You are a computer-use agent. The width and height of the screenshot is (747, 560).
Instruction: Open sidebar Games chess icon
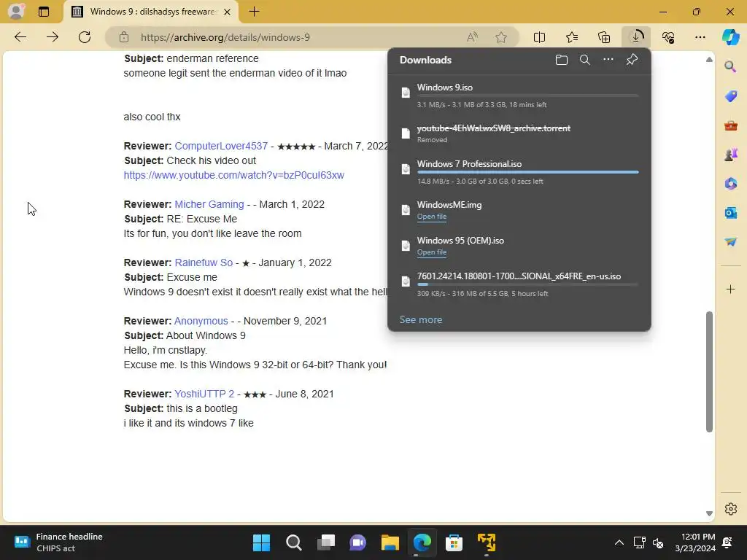coord(730,155)
